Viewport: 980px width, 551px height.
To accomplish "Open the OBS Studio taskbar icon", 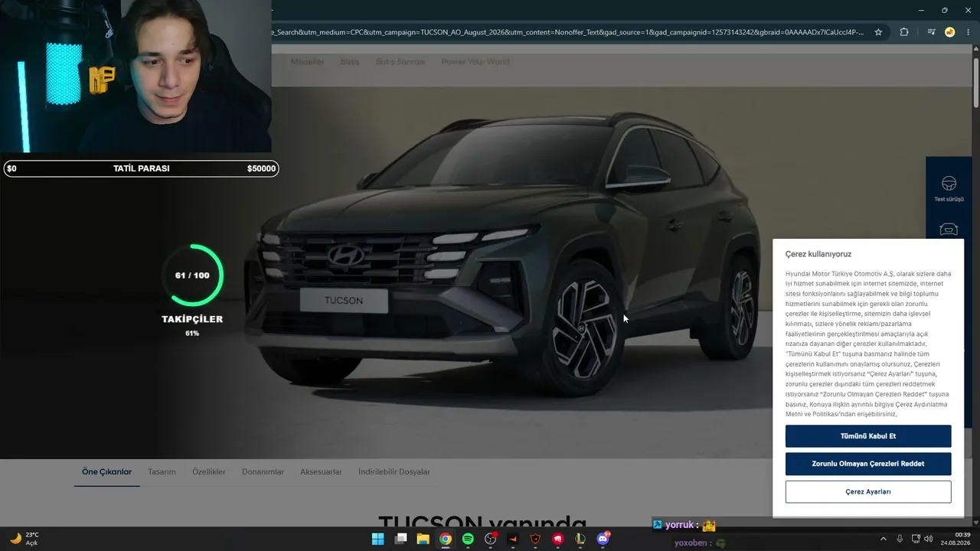I will point(491,539).
